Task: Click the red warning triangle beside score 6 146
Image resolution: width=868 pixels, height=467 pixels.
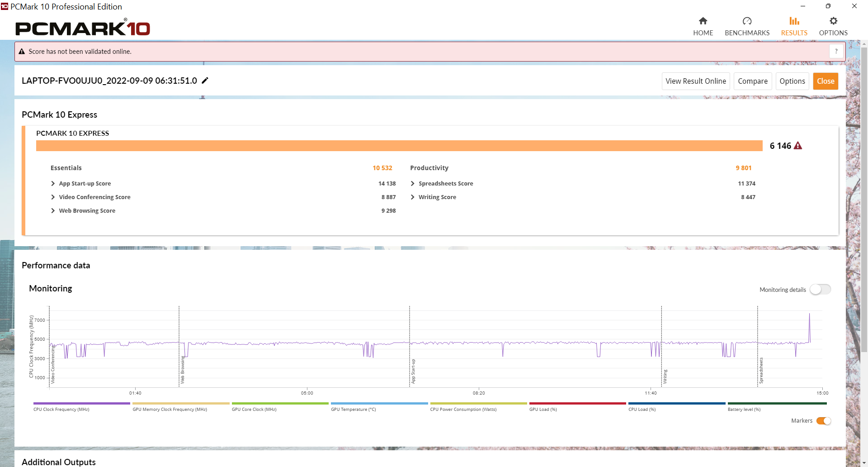Action: tap(798, 146)
